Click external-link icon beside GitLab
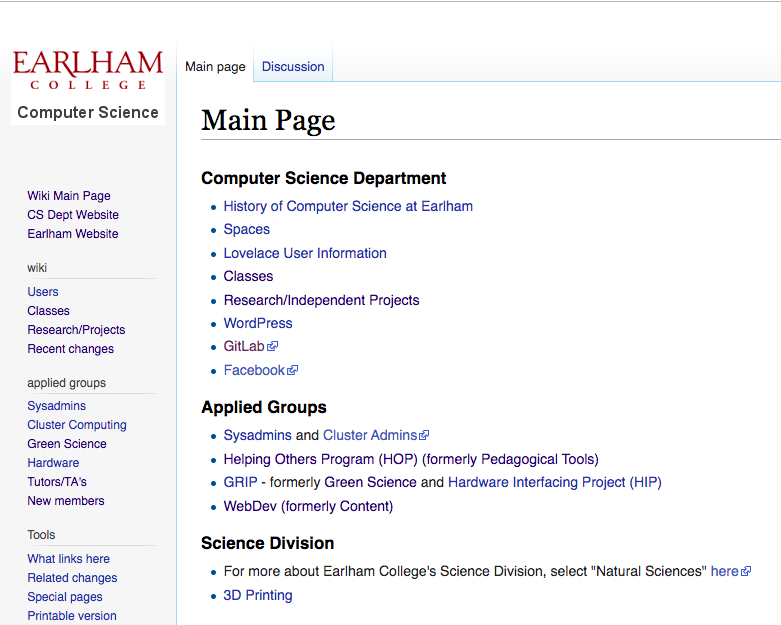781x625 pixels. [x=273, y=347]
